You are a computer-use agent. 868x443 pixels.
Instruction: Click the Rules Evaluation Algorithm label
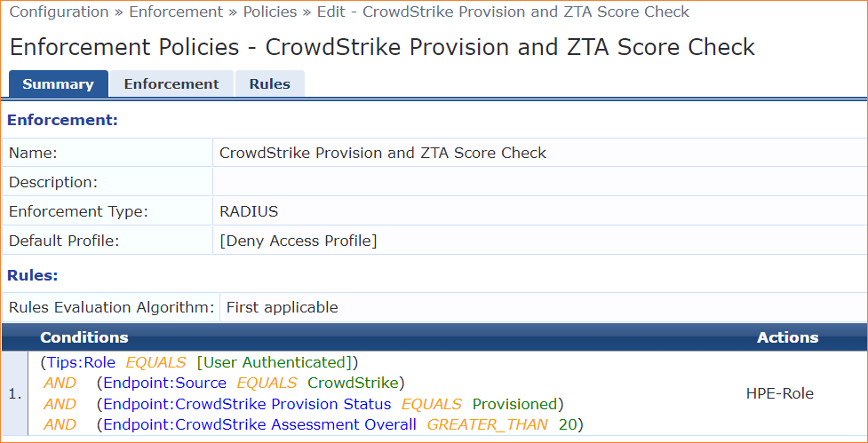coord(111,307)
